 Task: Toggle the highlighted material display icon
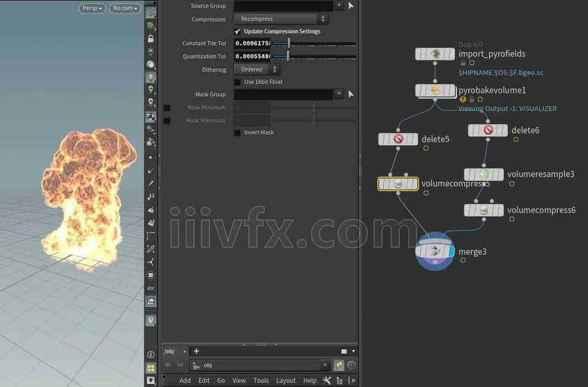tap(151, 117)
